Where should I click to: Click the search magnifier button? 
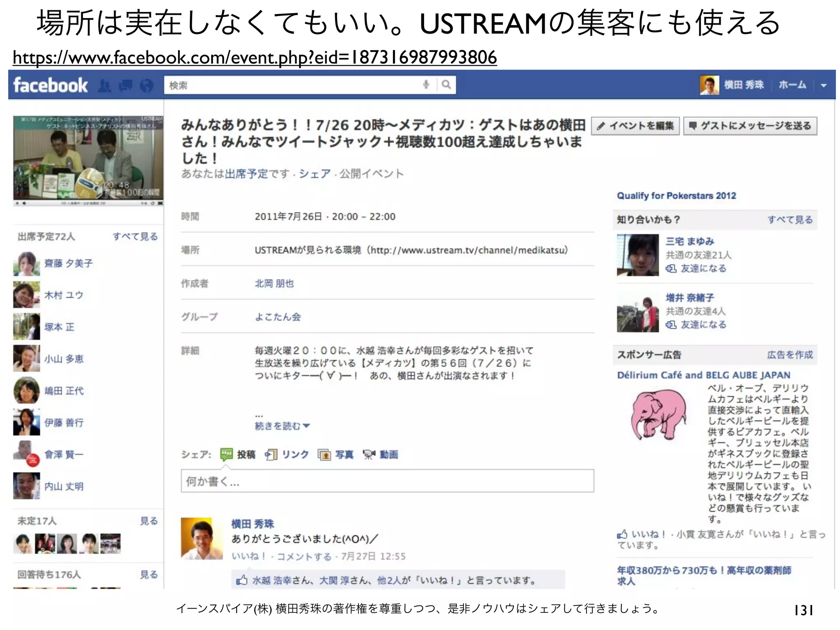tap(446, 85)
